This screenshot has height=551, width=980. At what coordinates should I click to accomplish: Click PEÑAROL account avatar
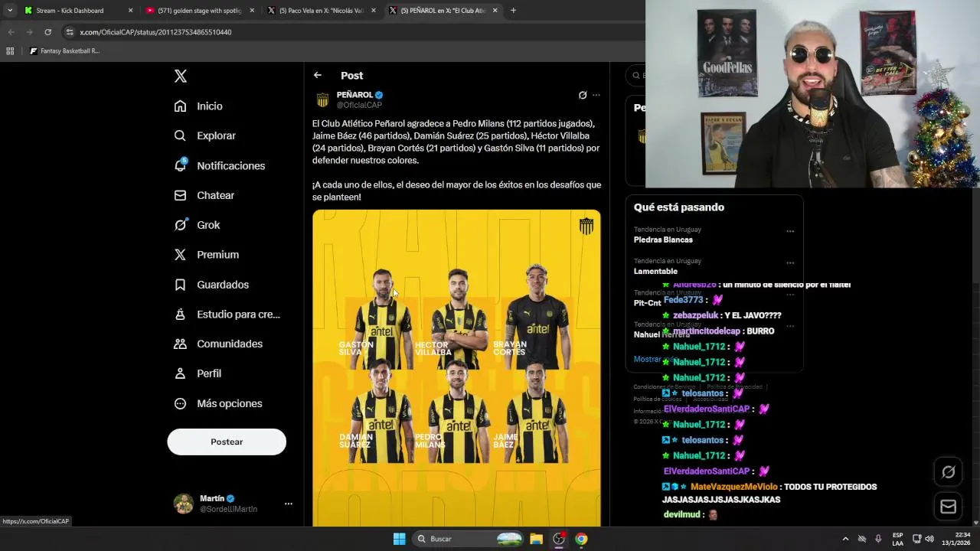pyautogui.click(x=322, y=99)
